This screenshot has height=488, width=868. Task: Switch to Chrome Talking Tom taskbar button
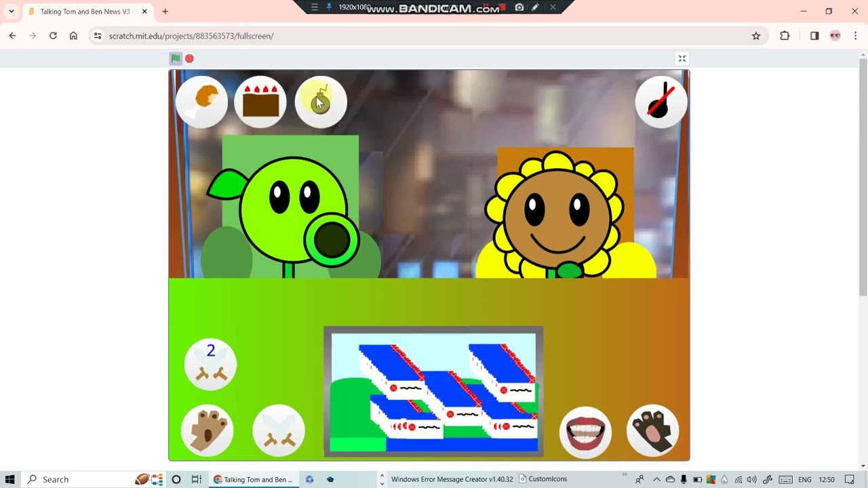click(x=254, y=479)
